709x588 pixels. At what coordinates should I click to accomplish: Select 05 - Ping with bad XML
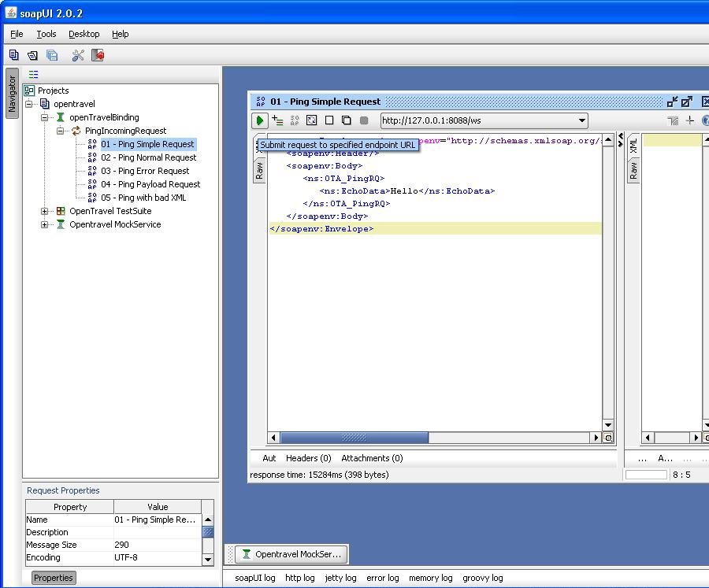(x=143, y=198)
